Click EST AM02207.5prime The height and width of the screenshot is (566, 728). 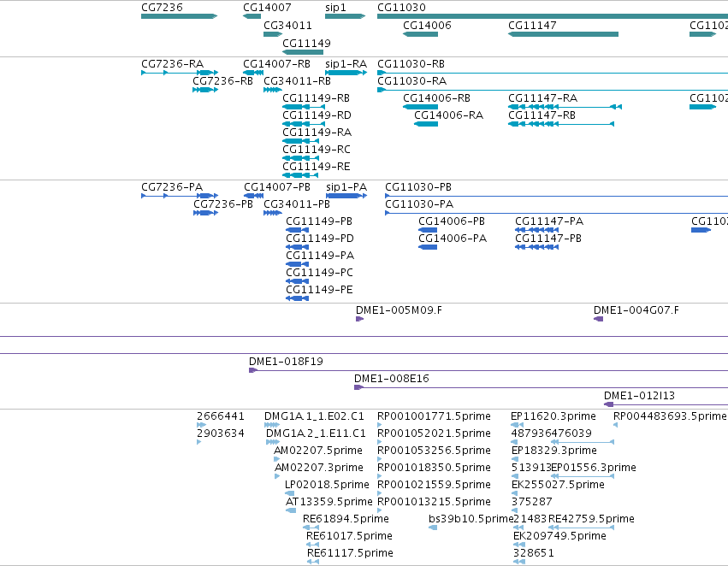tap(277, 459)
